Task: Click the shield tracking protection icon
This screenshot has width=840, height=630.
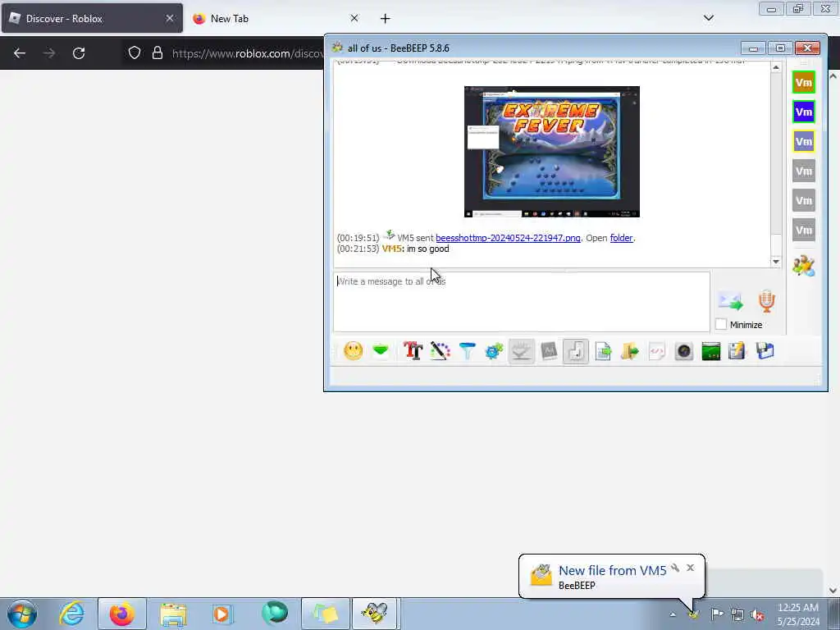Action: coord(135,53)
